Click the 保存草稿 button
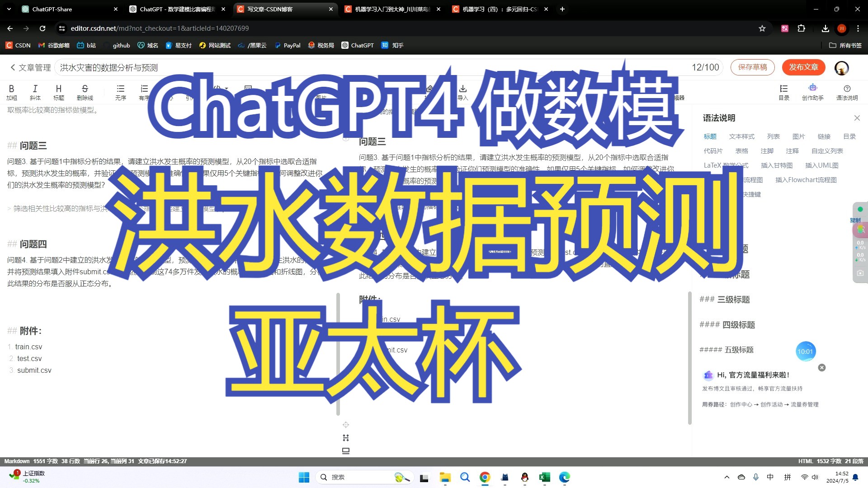The height and width of the screenshot is (488, 868). point(752,67)
